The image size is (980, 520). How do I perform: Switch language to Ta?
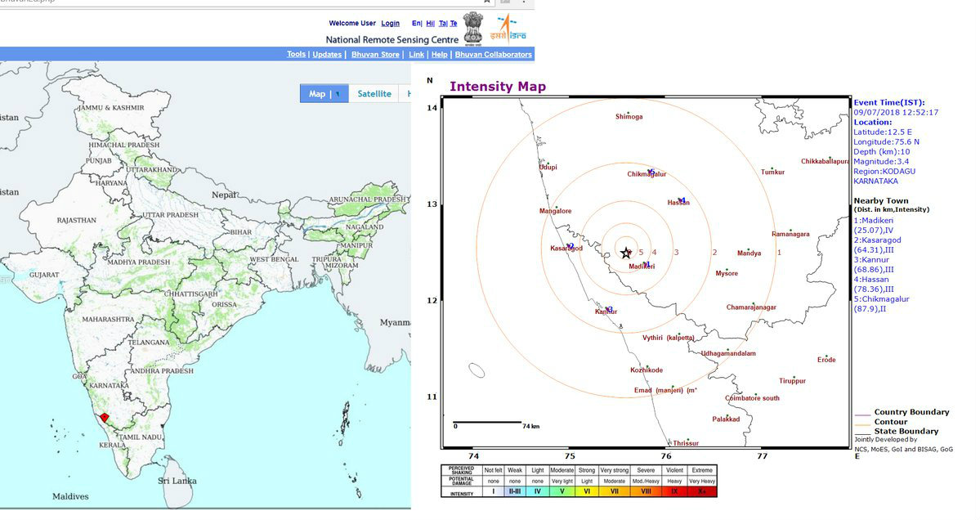(442, 23)
